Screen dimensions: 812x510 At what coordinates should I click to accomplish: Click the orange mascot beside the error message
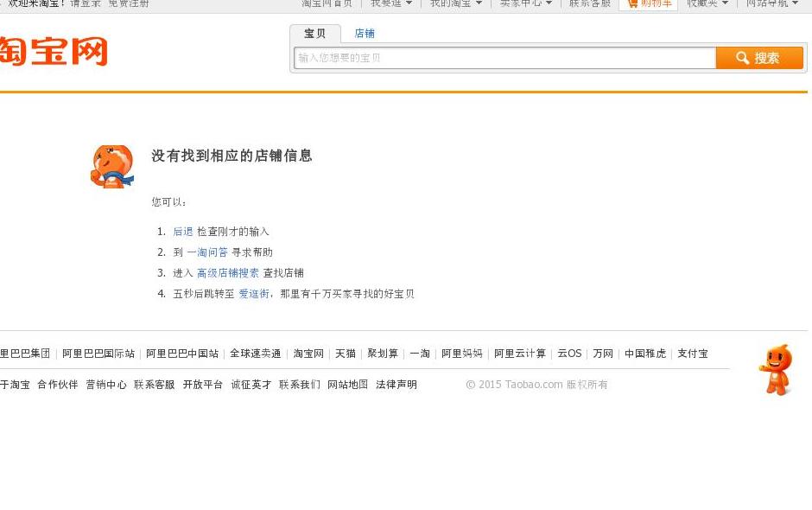(112, 166)
